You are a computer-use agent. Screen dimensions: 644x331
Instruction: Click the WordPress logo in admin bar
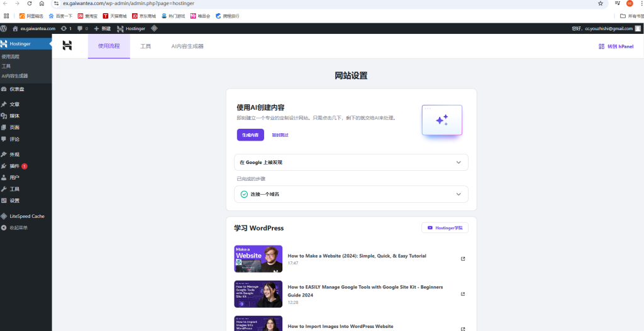4,28
